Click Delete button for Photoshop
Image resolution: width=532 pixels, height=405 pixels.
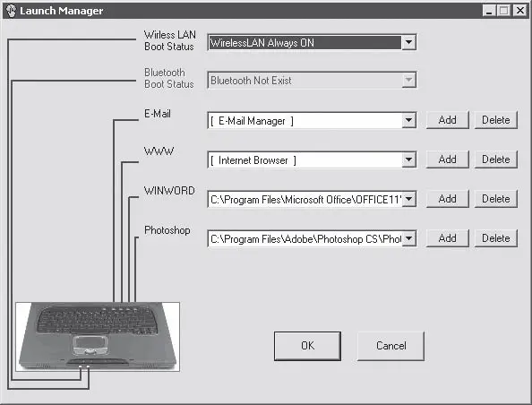click(495, 238)
